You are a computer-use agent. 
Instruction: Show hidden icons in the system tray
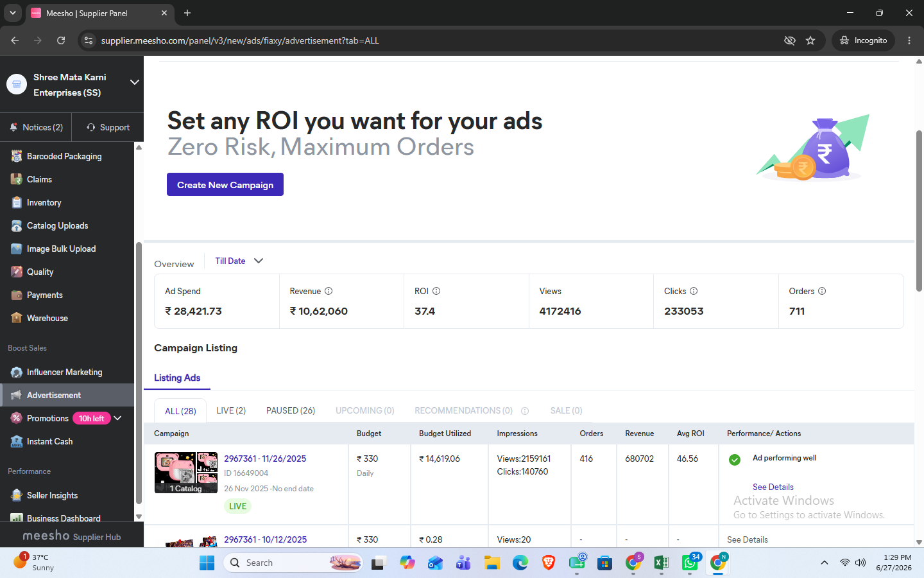(825, 563)
